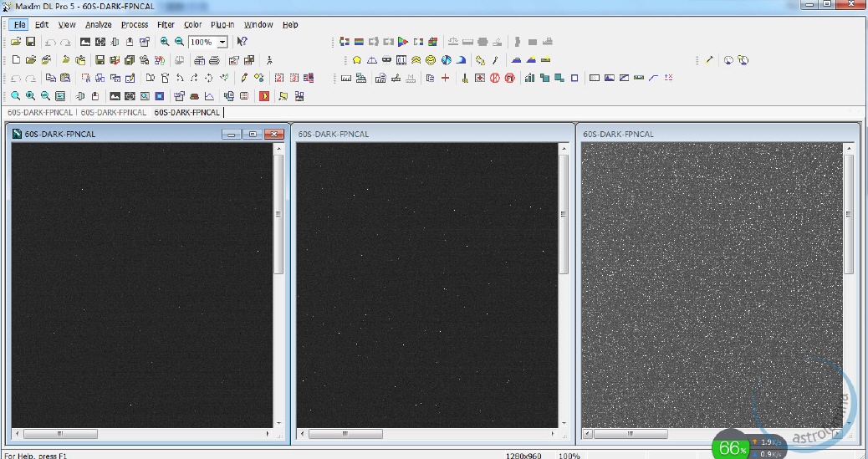Open the Filter menu
The image size is (868, 459).
166,25
